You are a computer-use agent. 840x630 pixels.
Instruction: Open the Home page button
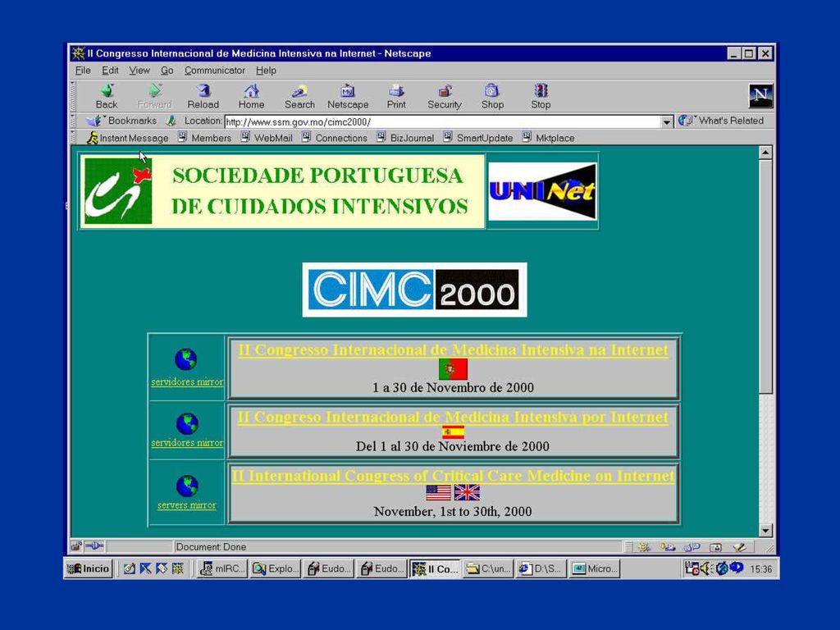tap(251, 97)
